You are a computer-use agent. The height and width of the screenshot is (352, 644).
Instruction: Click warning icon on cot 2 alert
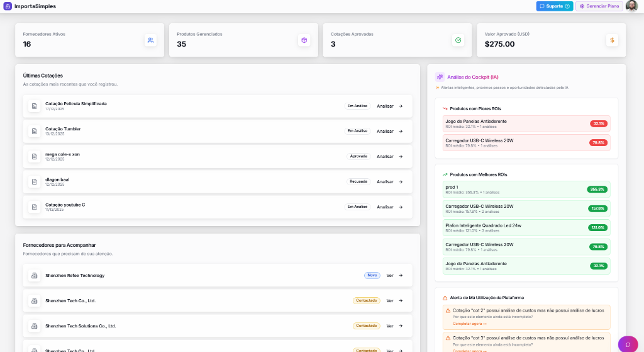click(448, 311)
